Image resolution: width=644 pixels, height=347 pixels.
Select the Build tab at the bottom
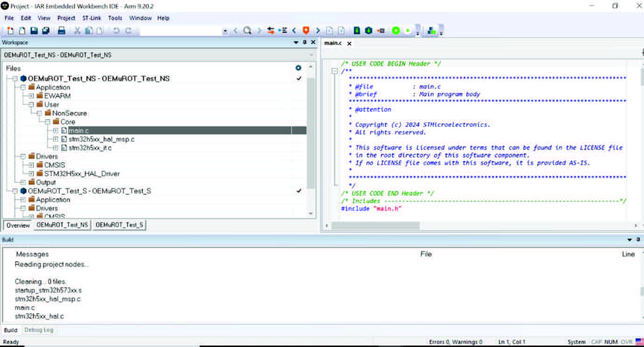11,330
